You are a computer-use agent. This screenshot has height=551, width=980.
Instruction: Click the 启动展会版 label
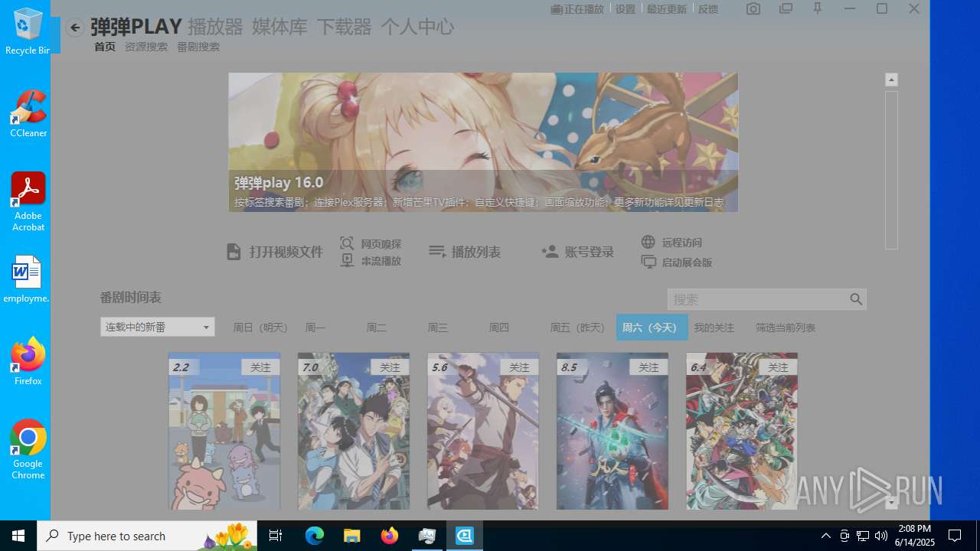click(687, 262)
